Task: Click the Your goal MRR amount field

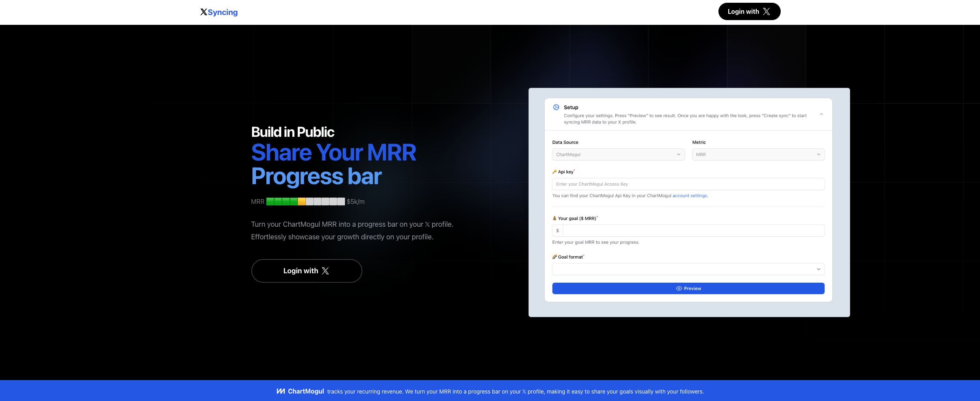Action: click(693, 231)
